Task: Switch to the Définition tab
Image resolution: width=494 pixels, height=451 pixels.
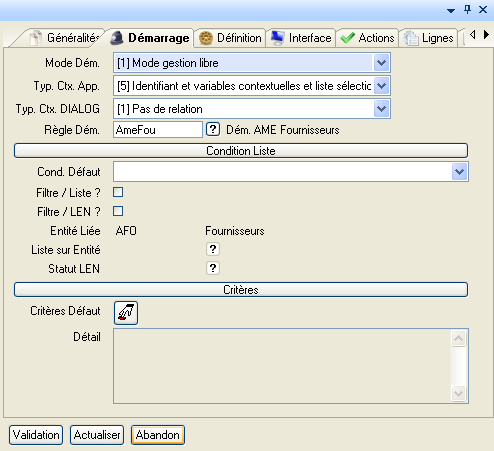Action: coord(230,38)
